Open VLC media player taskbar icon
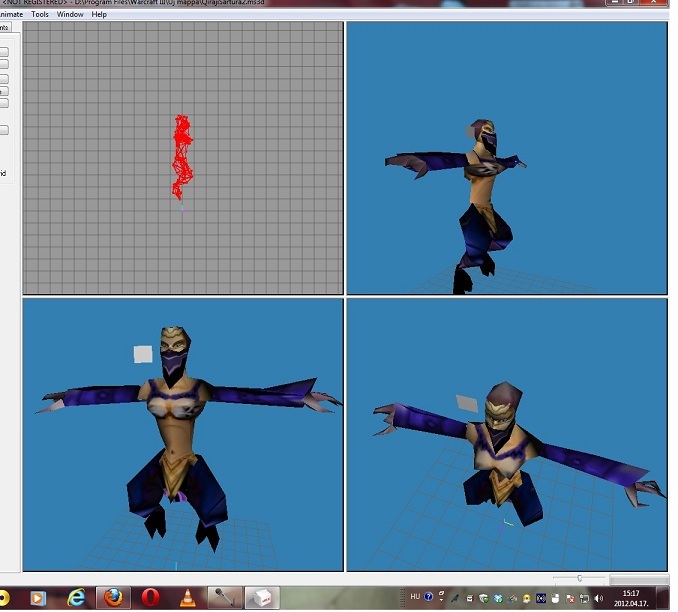This screenshot has width=678, height=612. tap(187, 598)
